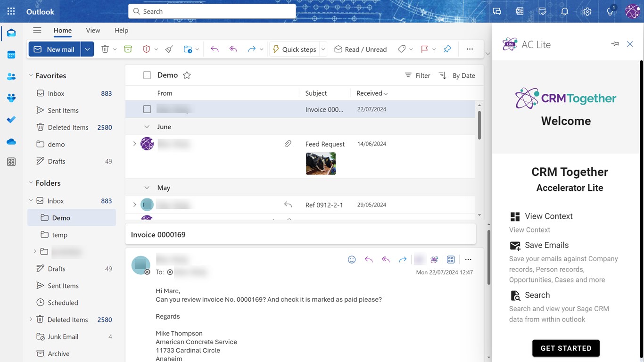Click the Move to folder icon
Viewport: 644px width, 362px height.
188,49
